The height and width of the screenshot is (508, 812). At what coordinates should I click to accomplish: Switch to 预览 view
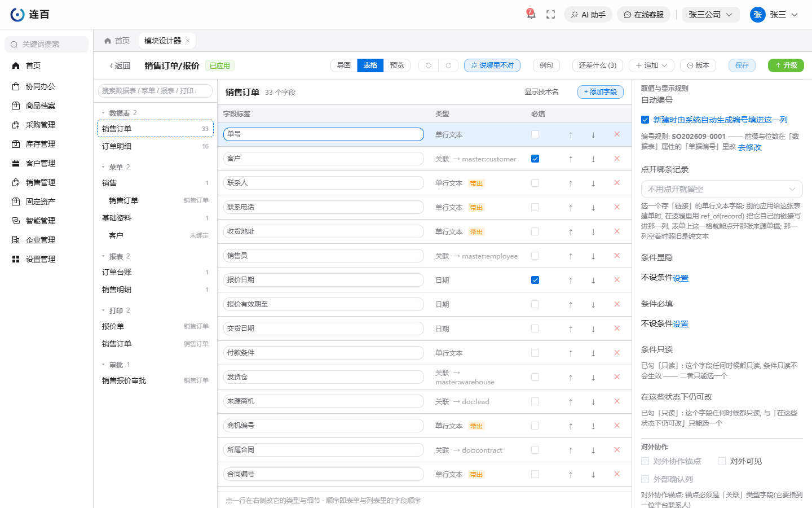397,65
